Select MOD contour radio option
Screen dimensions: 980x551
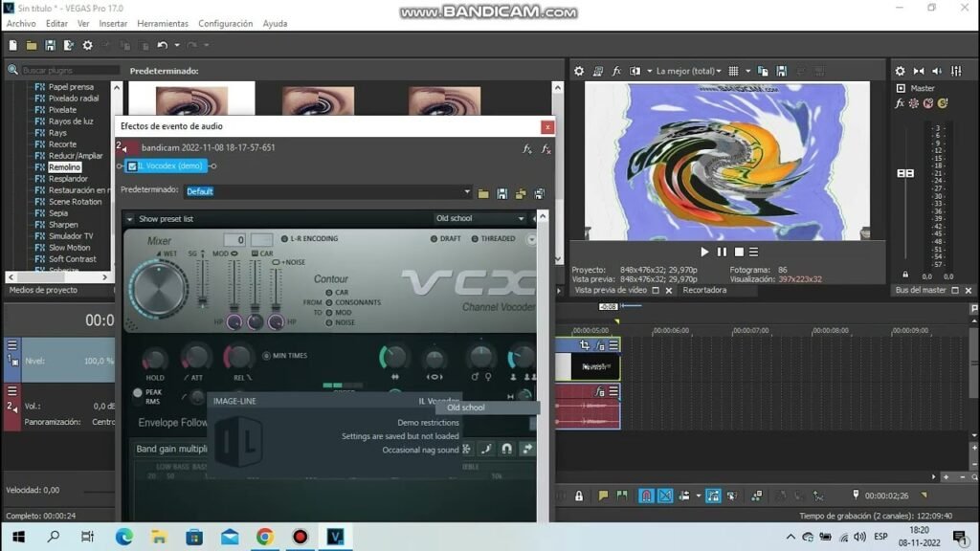point(329,313)
